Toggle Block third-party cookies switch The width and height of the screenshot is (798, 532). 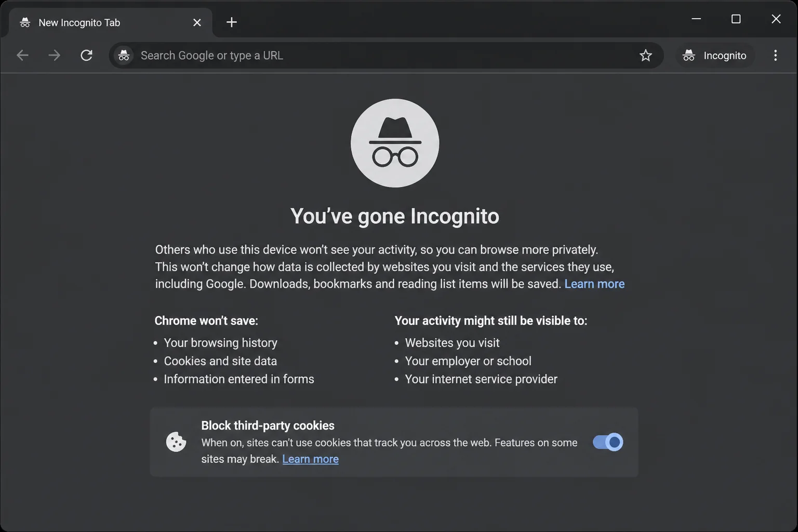[x=608, y=442]
